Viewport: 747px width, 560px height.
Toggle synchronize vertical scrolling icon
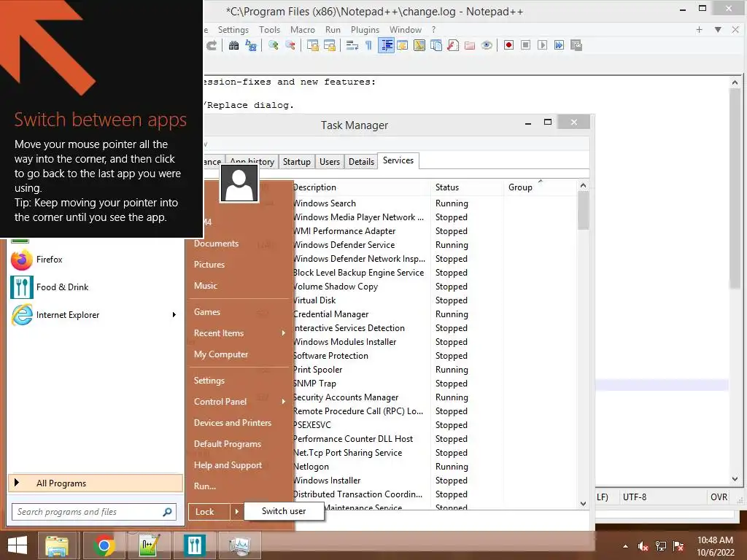313,45
